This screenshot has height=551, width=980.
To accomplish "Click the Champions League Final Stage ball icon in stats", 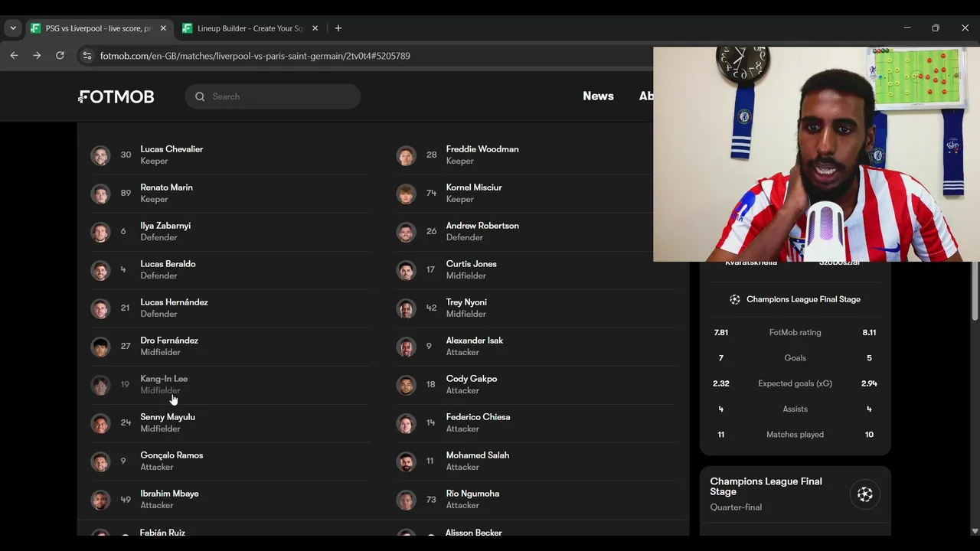I will point(735,299).
